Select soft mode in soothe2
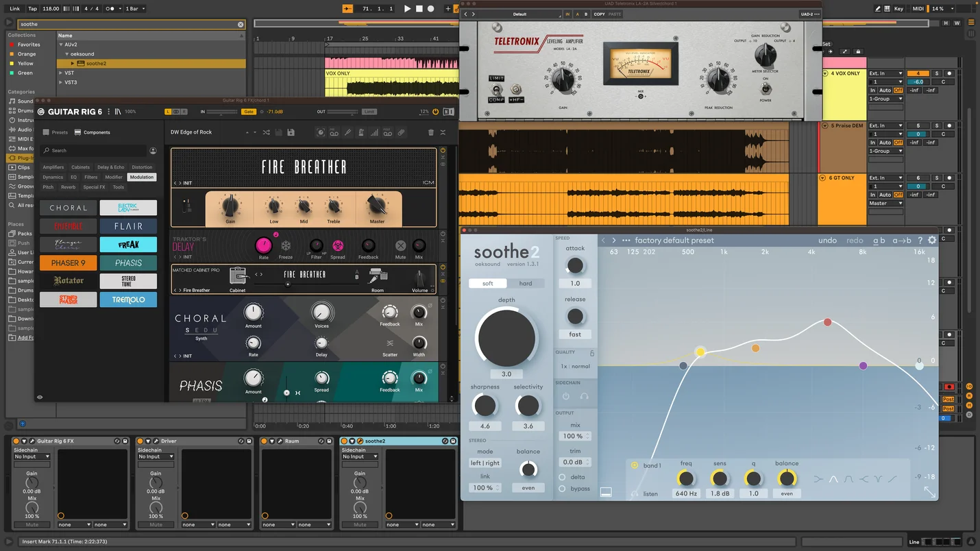This screenshot has height=551, width=980. [487, 283]
